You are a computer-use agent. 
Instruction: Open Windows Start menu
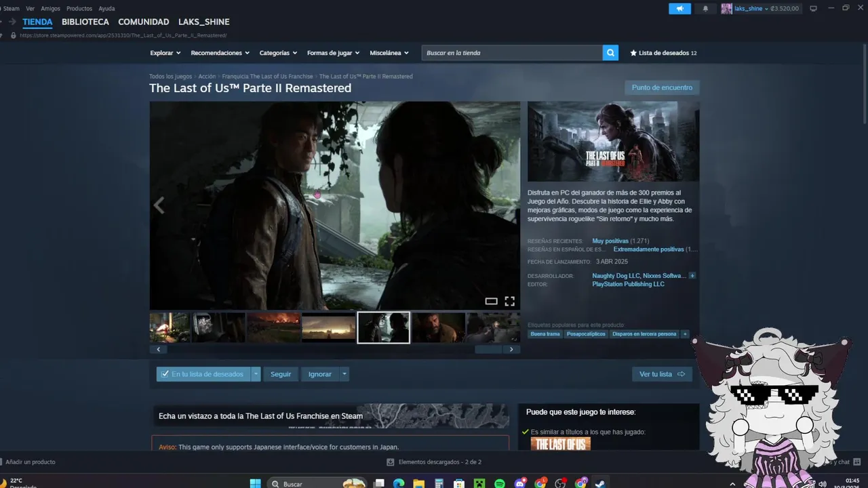255,483
